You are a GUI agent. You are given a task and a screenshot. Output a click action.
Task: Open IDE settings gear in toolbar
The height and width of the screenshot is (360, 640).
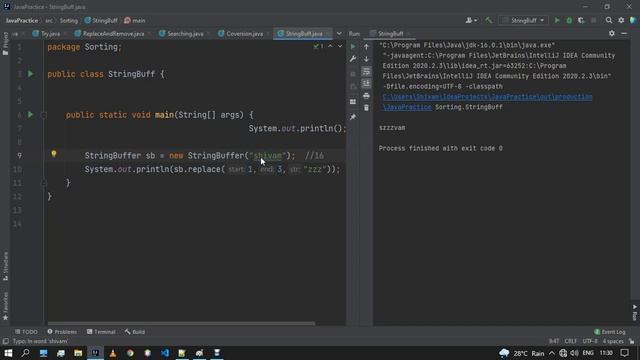tap(621, 20)
